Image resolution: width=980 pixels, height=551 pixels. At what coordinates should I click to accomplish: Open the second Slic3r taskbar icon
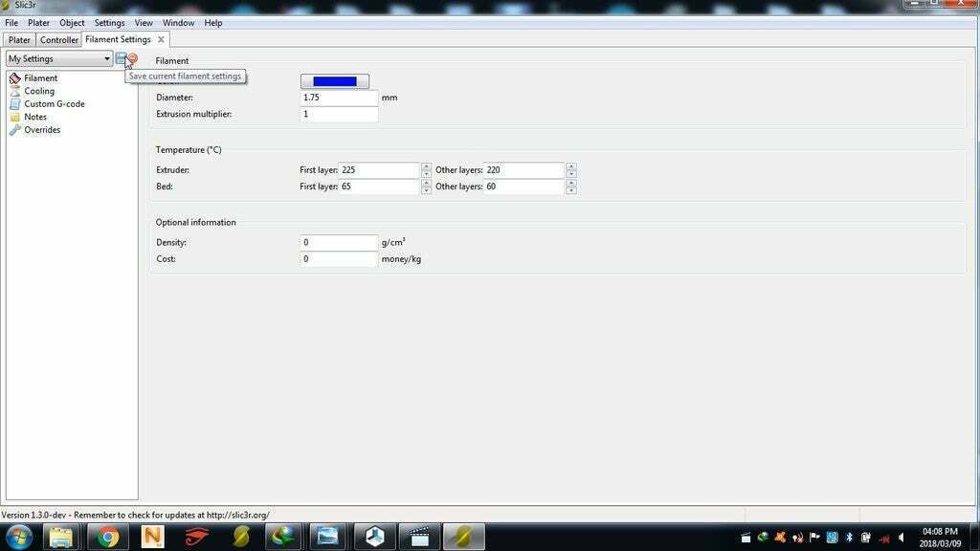tap(241, 538)
